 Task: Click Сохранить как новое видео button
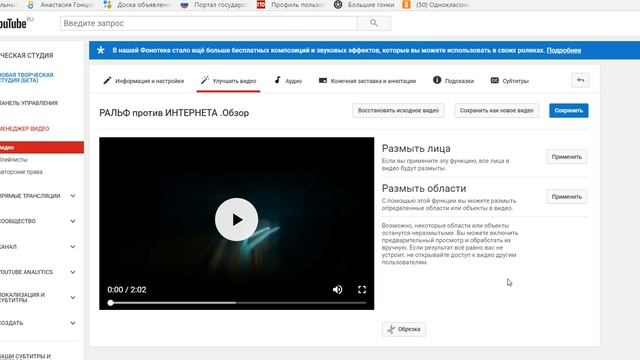(x=496, y=111)
